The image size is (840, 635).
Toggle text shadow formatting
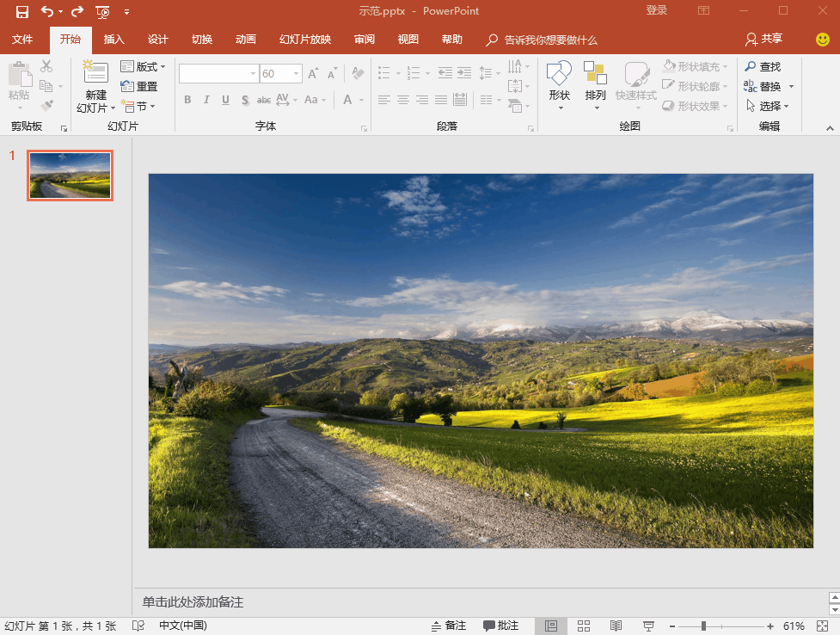(245, 100)
